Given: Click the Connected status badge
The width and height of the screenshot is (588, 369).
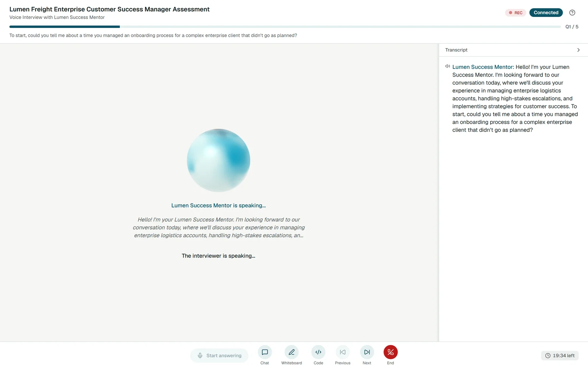Looking at the screenshot, I should 546,13.
